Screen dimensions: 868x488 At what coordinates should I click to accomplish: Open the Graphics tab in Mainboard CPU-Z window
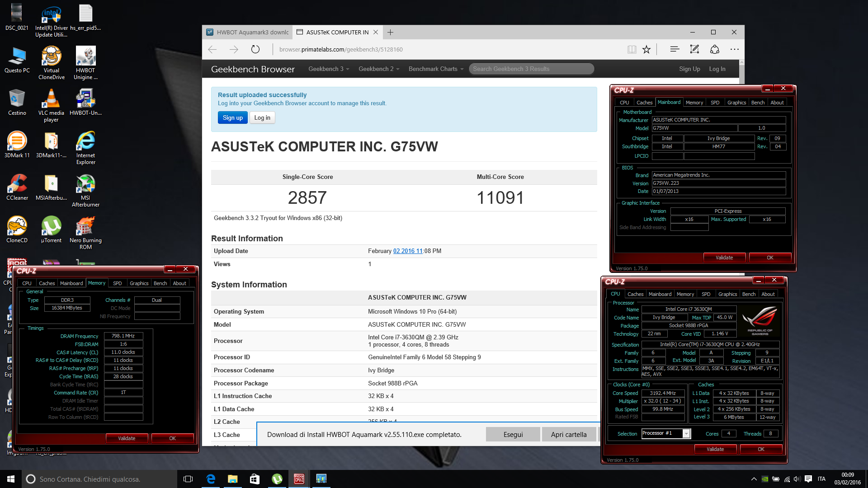click(x=736, y=103)
